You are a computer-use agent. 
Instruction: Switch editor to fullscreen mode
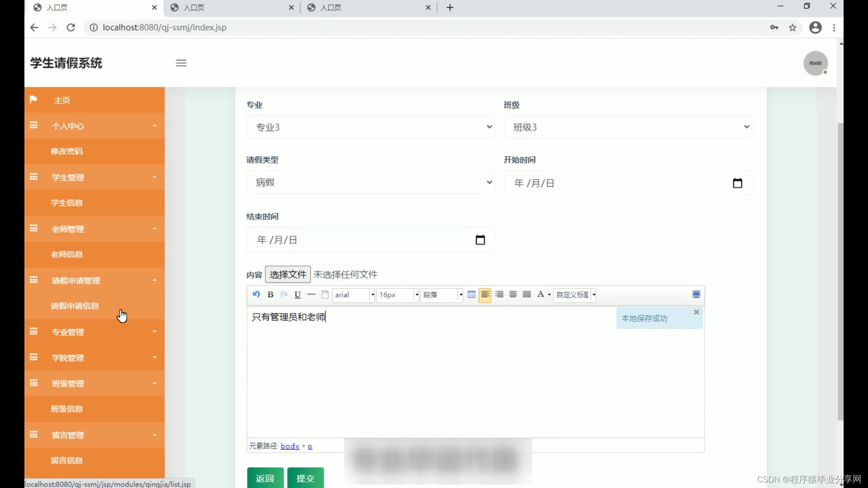pyautogui.click(x=696, y=295)
